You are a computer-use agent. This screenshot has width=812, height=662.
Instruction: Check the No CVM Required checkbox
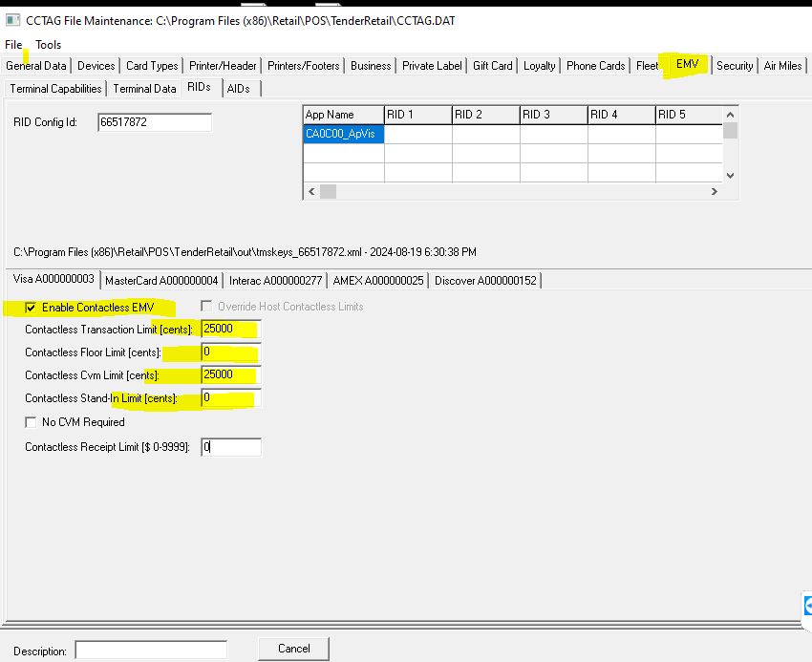31,422
